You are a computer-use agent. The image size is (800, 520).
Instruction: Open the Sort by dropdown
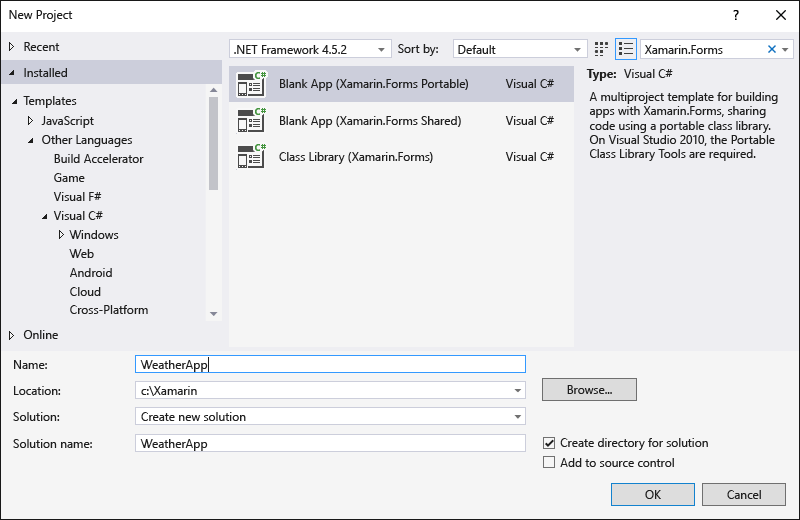coord(519,49)
